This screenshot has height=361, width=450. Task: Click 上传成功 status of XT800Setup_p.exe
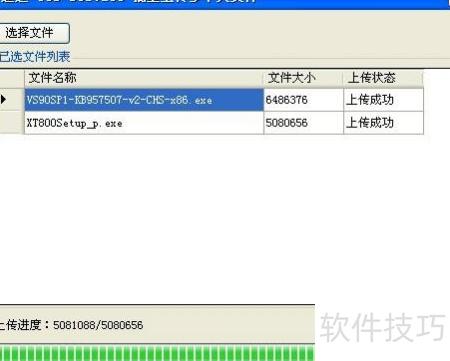coord(383,123)
